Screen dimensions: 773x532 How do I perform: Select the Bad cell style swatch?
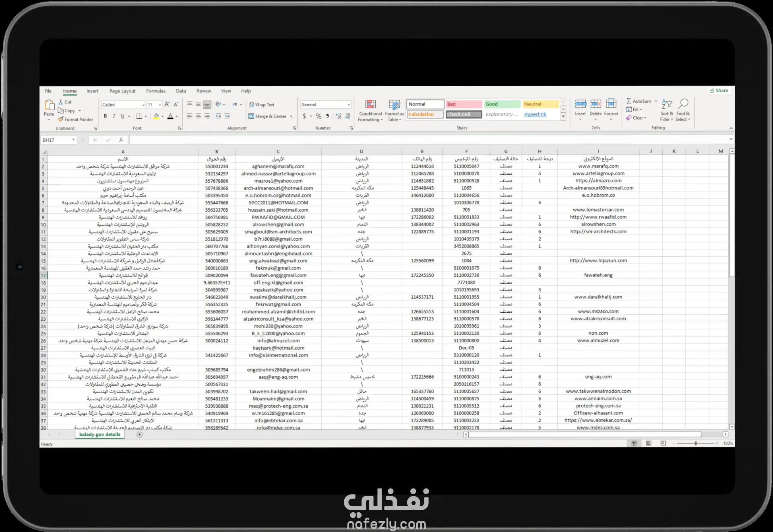pyautogui.click(x=463, y=104)
